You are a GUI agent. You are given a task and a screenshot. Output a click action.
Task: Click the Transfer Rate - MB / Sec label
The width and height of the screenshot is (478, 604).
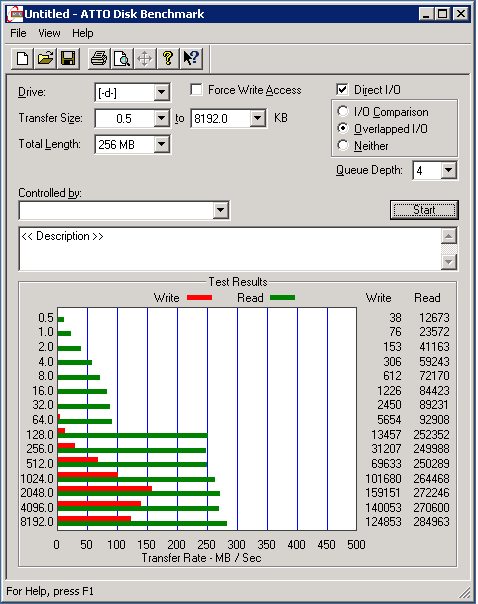201,558
